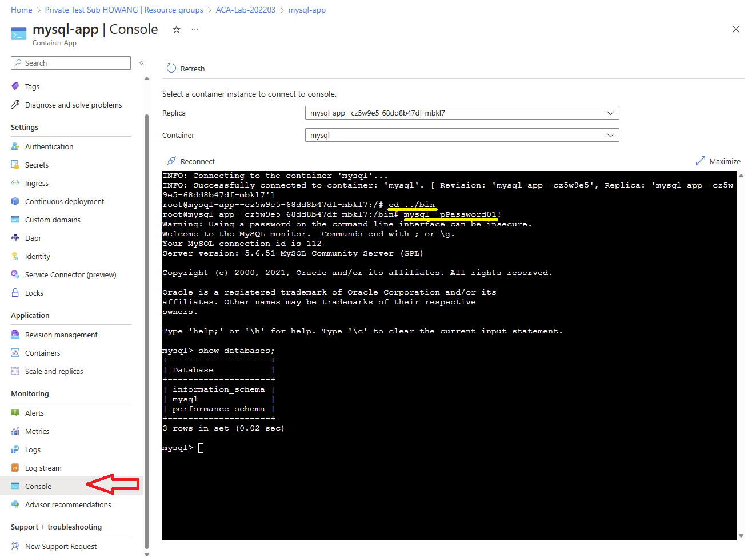Screen dimensions: 756x557
Task: Select Custom domains
Action: 53,220
